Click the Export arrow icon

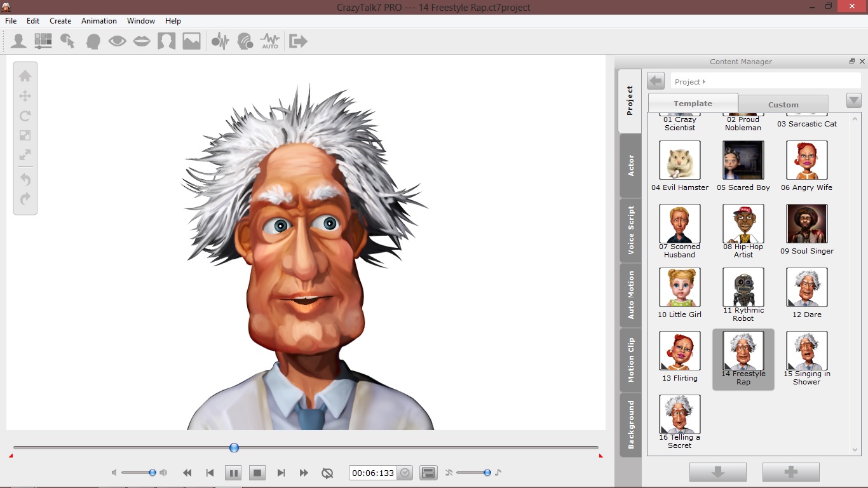tap(298, 41)
